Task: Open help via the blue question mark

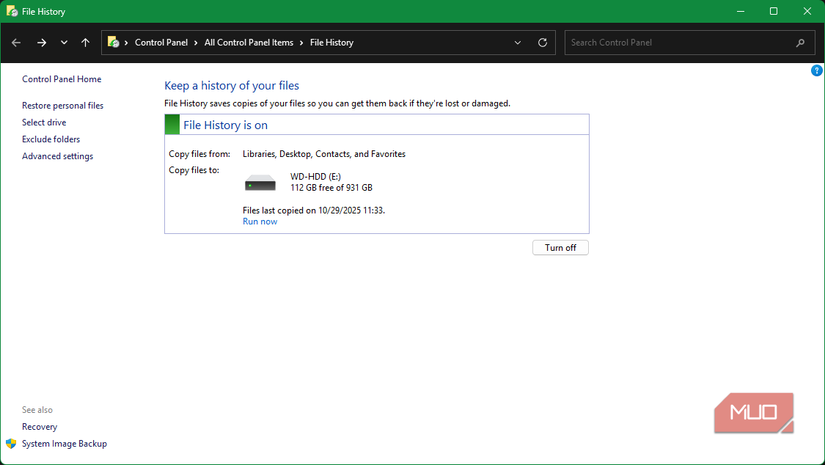Action: 817,70
